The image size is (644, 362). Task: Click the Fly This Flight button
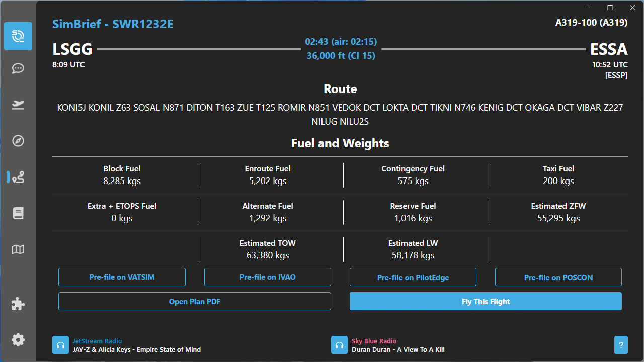pyautogui.click(x=486, y=302)
